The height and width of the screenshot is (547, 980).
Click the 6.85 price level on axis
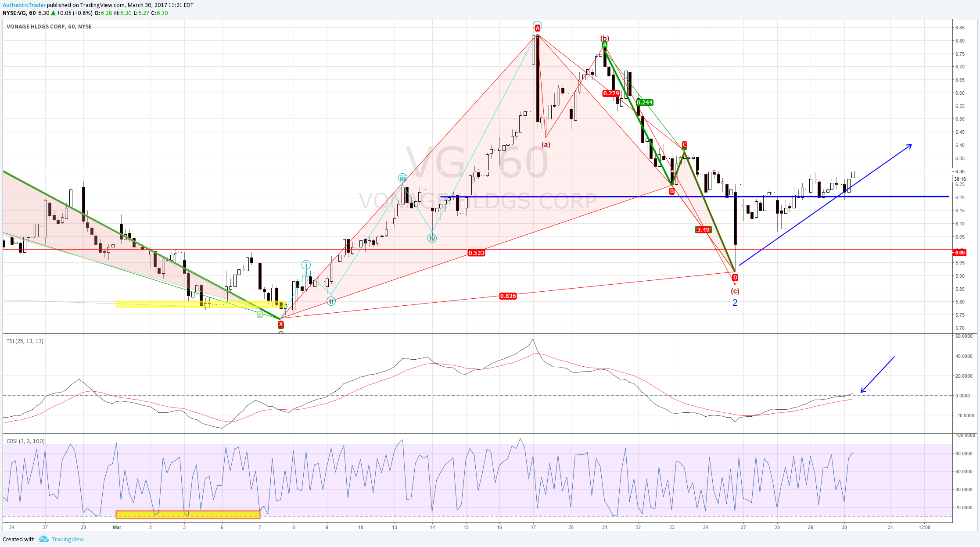click(x=959, y=28)
